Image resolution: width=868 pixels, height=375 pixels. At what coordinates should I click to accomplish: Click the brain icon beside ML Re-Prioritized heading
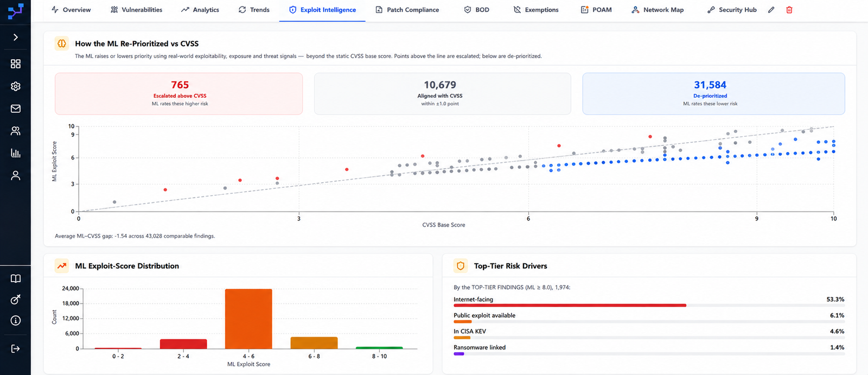(62, 43)
